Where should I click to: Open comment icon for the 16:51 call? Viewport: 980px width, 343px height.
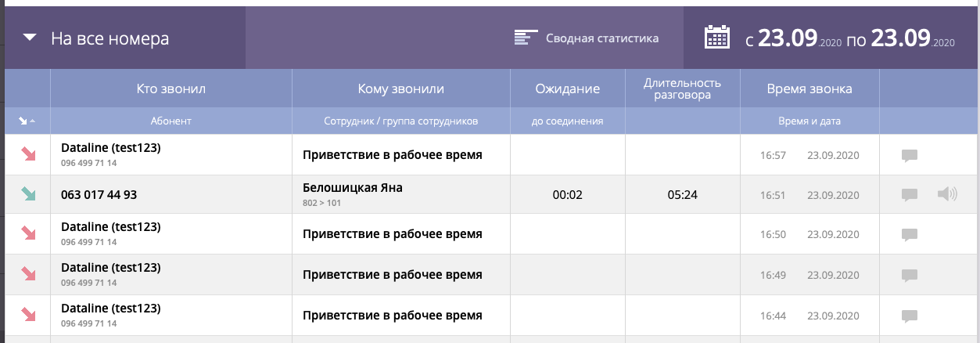coord(909,194)
